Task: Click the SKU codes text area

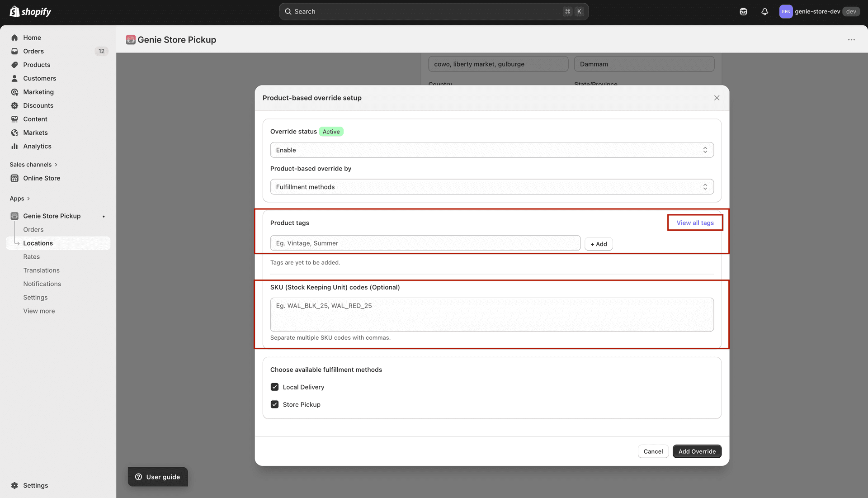Action: pyautogui.click(x=492, y=314)
